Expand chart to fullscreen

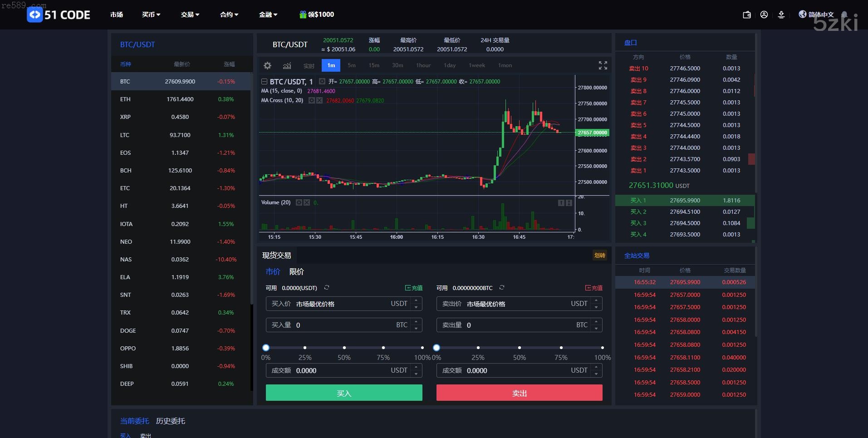click(x=603, y=66)
